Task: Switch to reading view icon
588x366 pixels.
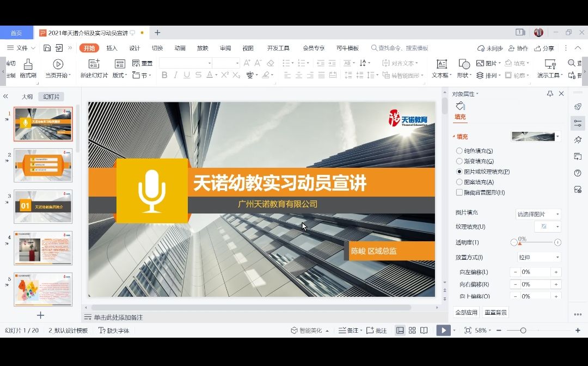Action: coord(424,331)
